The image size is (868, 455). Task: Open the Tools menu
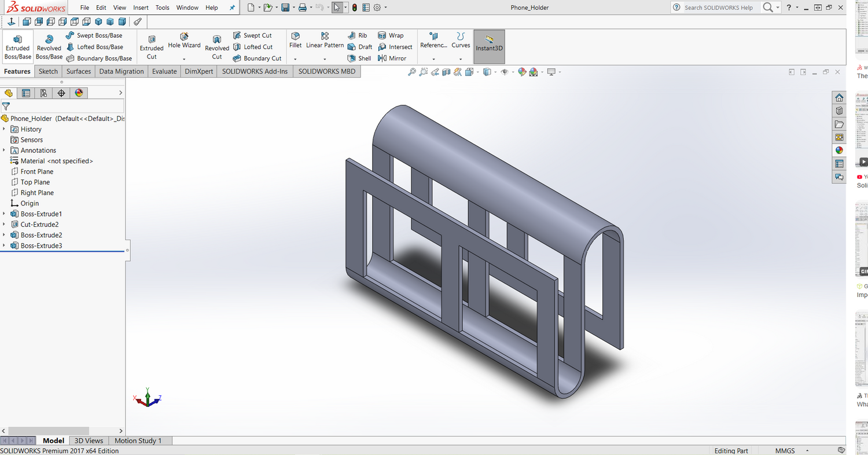(x=163, y=8)
